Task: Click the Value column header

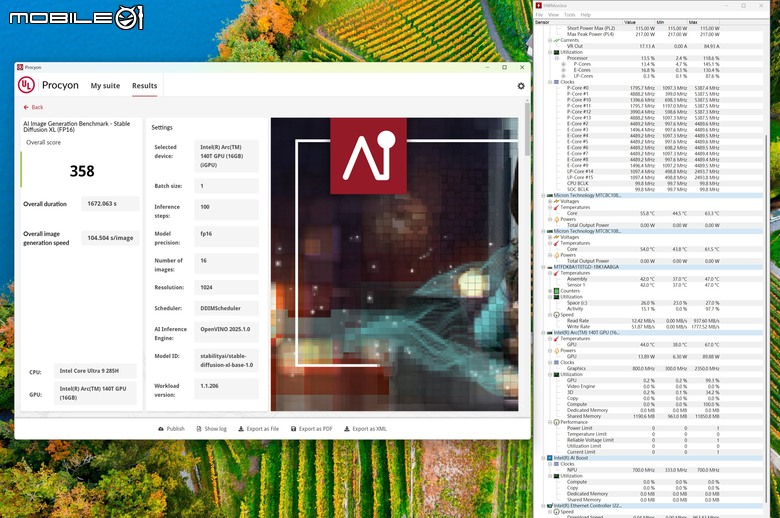Action: [639, 22]
